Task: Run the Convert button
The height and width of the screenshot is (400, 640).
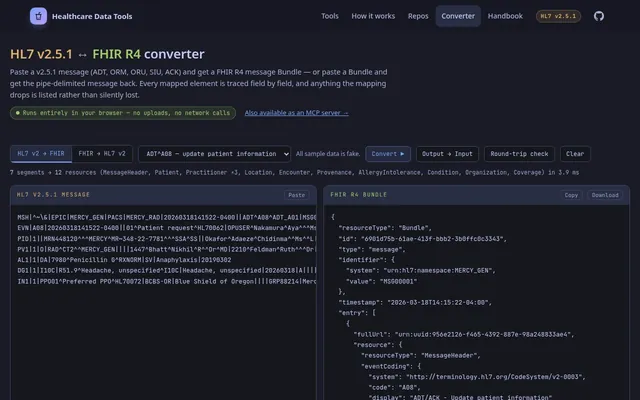Action: 388,154
